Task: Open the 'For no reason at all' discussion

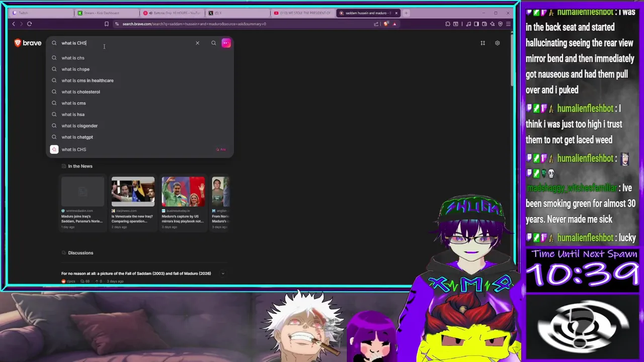Action: (136, 274)
